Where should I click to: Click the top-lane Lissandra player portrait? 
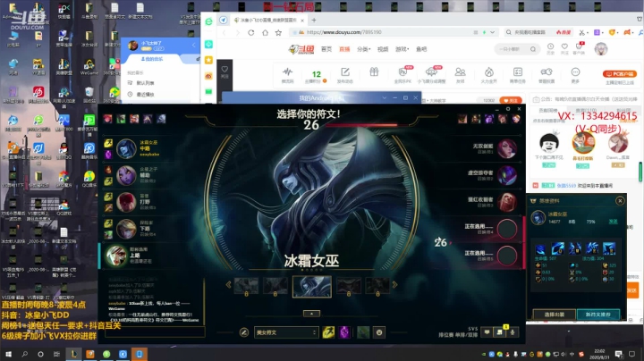126,148
